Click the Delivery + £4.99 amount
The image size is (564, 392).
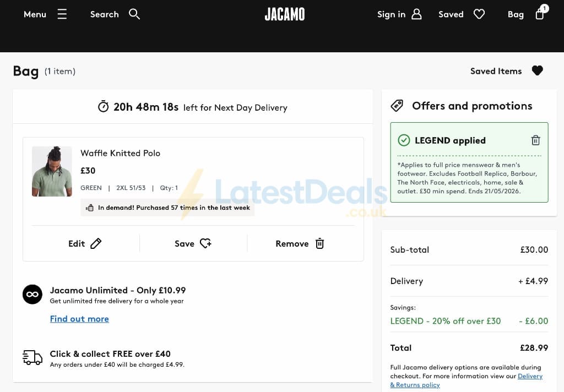533,281
